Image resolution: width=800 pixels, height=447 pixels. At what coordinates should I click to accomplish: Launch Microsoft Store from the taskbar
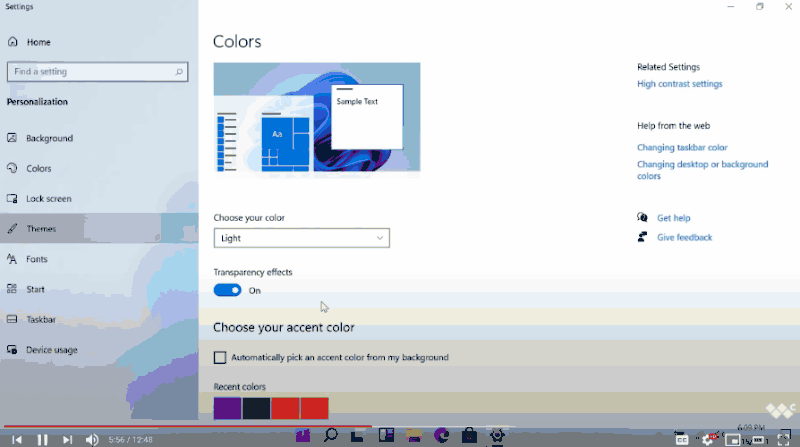point(469,435)
